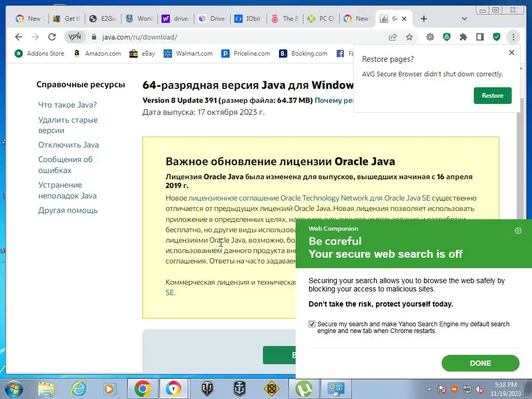Screen dimensions: 532x399
Task: Click the DONE button in Web Companion
Action: [481, 363]
